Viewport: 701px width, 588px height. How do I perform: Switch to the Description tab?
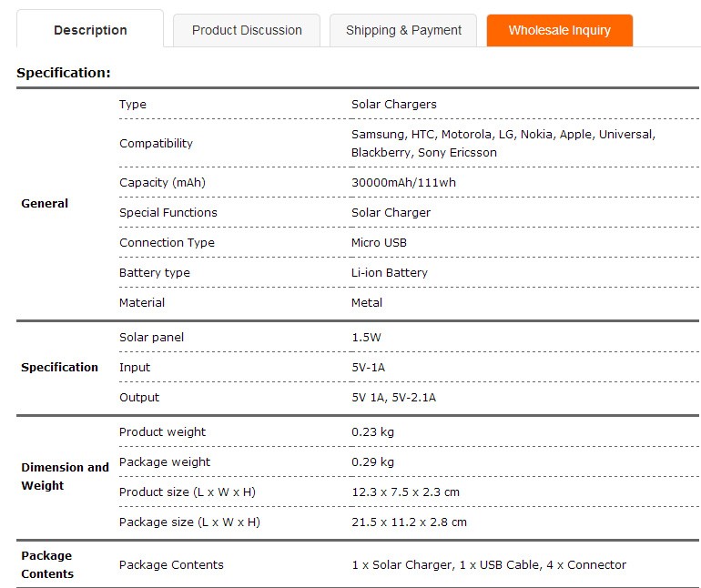pos(90,30)
